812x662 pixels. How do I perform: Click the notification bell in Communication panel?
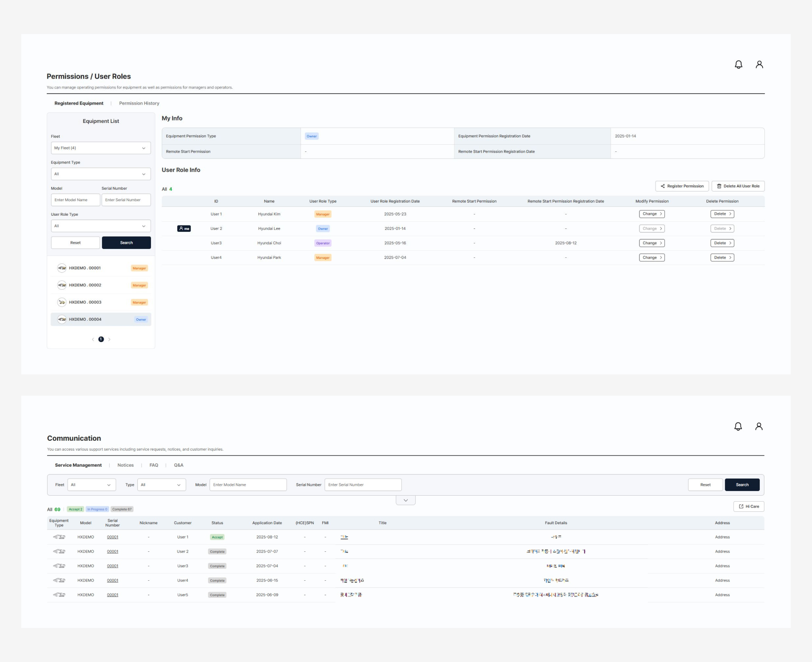pos(738,426)
